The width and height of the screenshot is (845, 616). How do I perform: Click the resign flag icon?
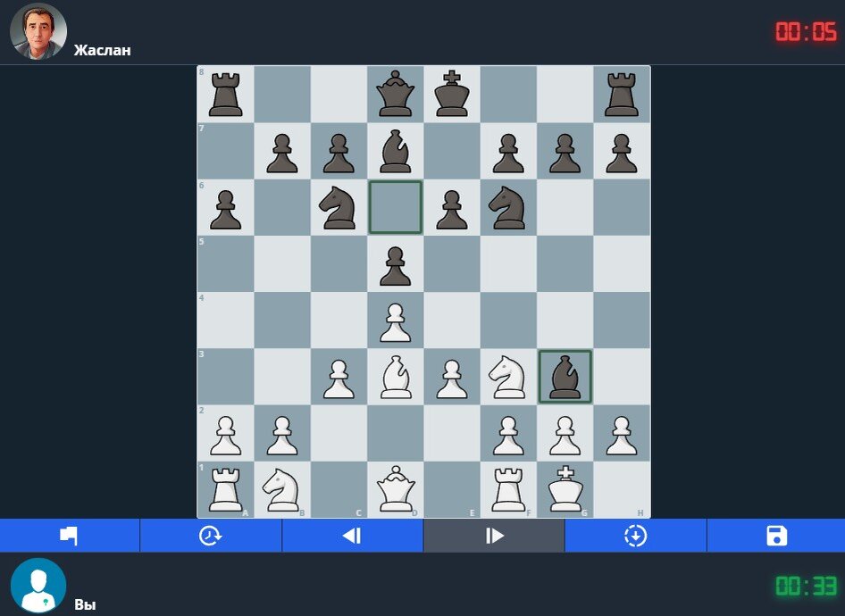point(69,536)
